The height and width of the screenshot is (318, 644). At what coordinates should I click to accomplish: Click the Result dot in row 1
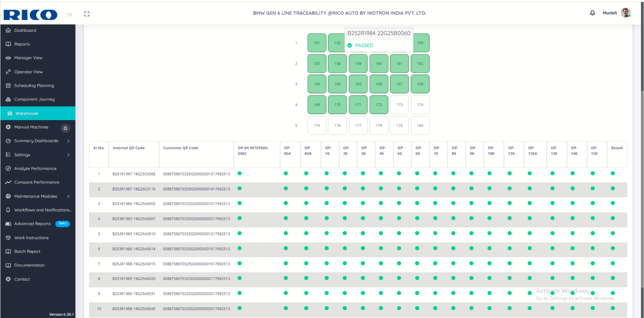pyautogui.click(x=613, y=173)
